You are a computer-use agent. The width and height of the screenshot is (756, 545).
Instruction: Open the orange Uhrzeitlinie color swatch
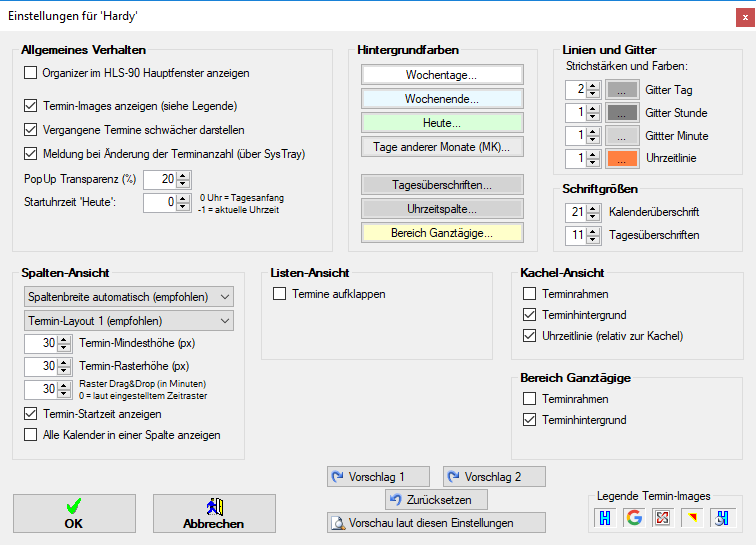(622, 158)
